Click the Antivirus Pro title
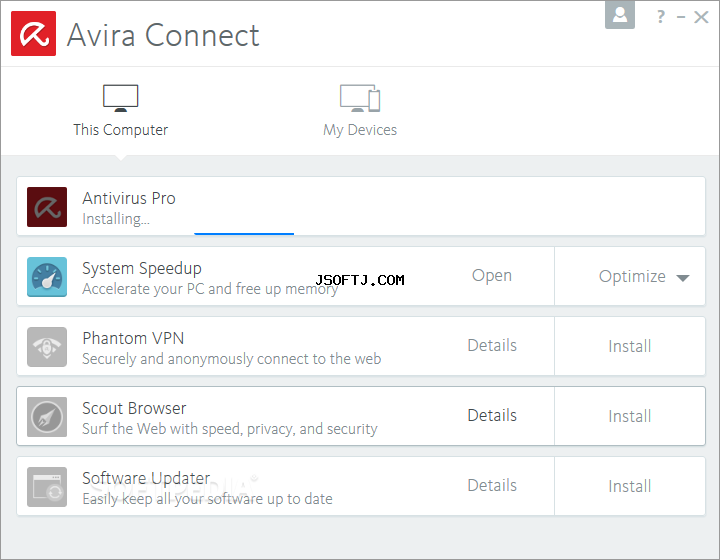The image size is (720, 560). 129,198
